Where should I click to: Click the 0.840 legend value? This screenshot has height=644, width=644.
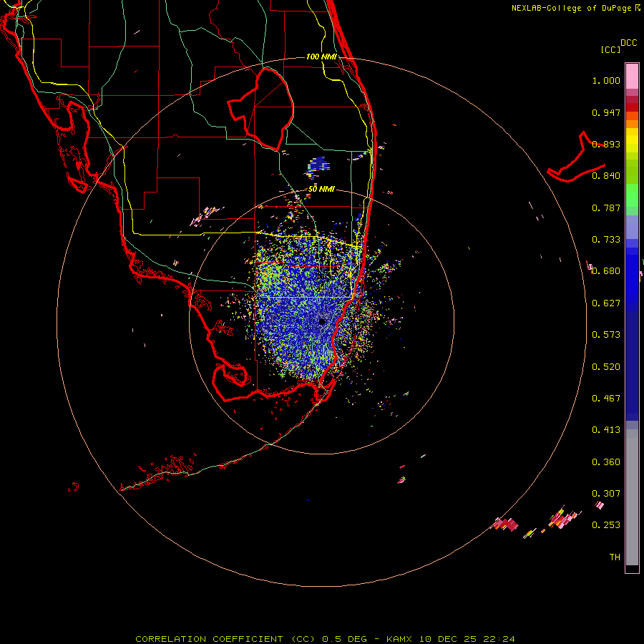(606, 176)
